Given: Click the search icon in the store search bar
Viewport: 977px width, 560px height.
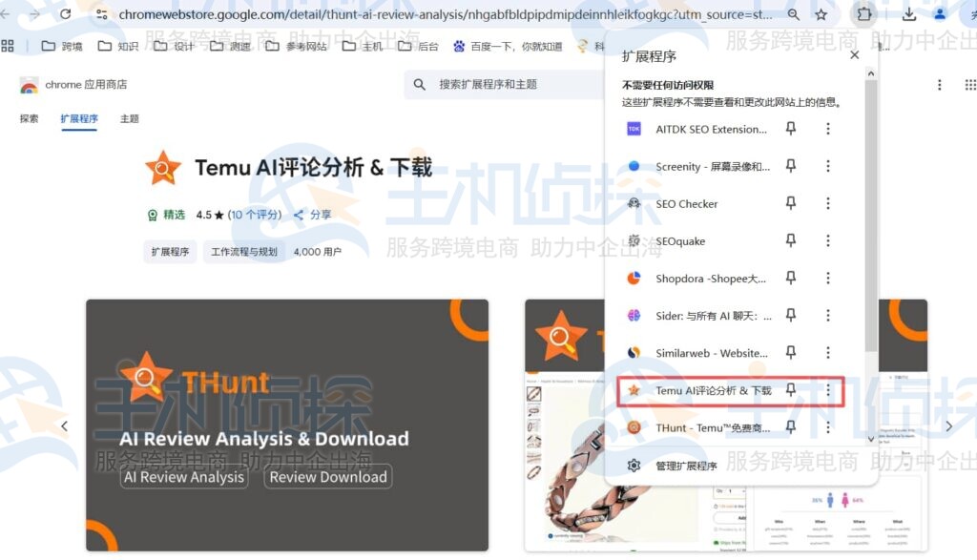Looking at the screenshot, I should point(420,85).
